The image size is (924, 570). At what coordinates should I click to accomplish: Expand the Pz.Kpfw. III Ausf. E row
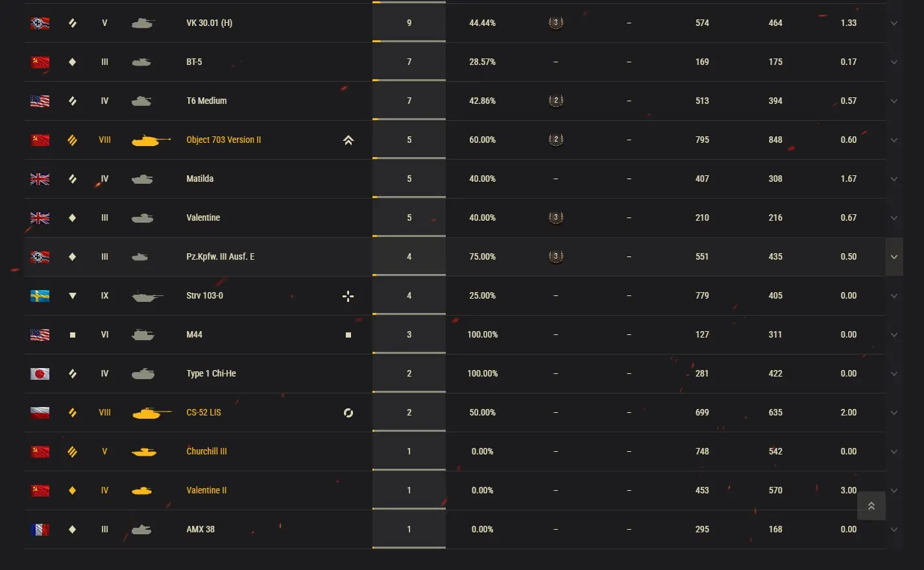click(894, 257)
